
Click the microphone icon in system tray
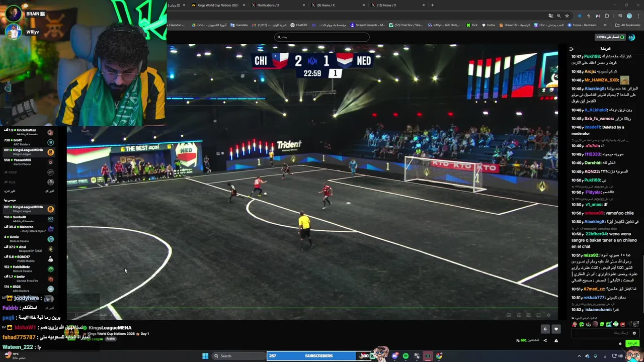pyautogui.click(x=595, y=356)
